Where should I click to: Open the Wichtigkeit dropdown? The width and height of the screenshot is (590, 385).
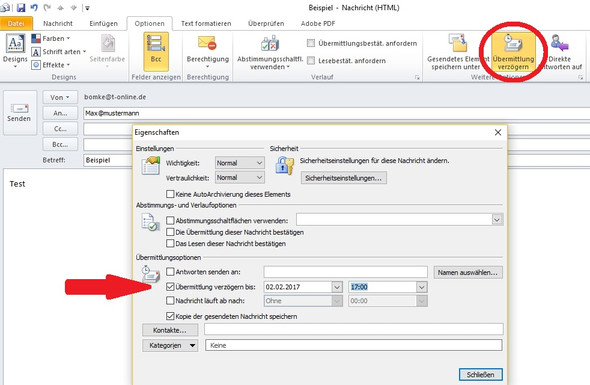(x=240, y=163)
